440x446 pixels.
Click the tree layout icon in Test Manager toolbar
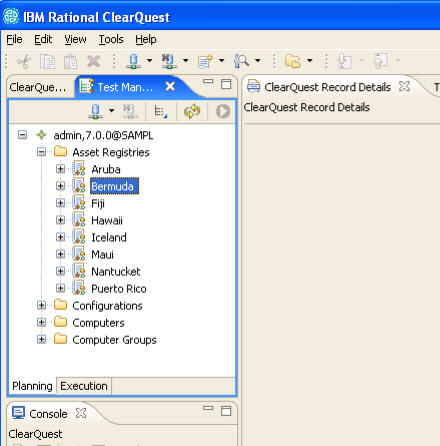[x=160, y=111]
